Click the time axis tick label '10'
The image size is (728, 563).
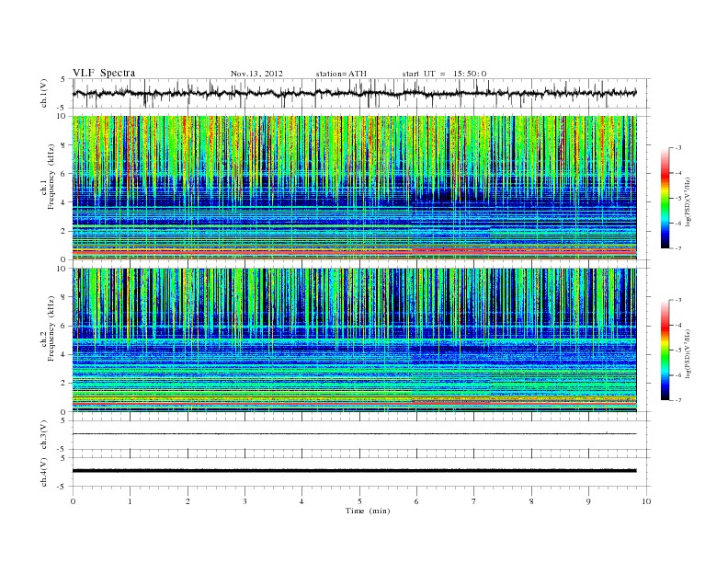tap(646, 501)
